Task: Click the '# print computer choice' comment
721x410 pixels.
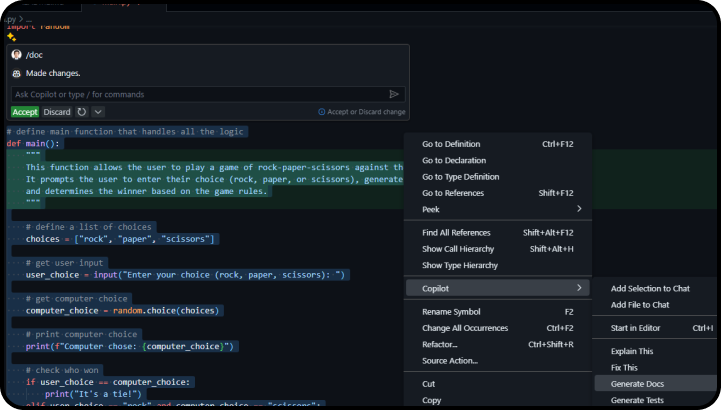Action: tap(81, 334)
